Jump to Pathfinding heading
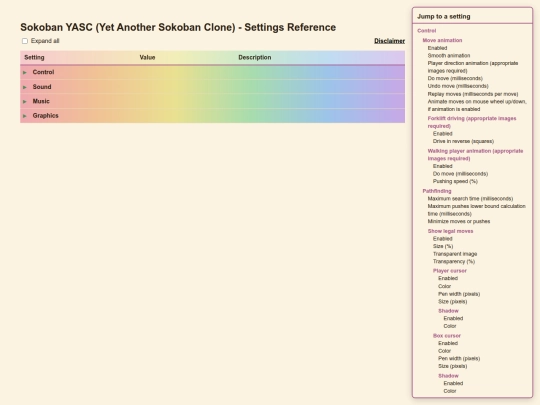Screen dimensions: 540x405 pyautogui.click(x=437, y=191)
